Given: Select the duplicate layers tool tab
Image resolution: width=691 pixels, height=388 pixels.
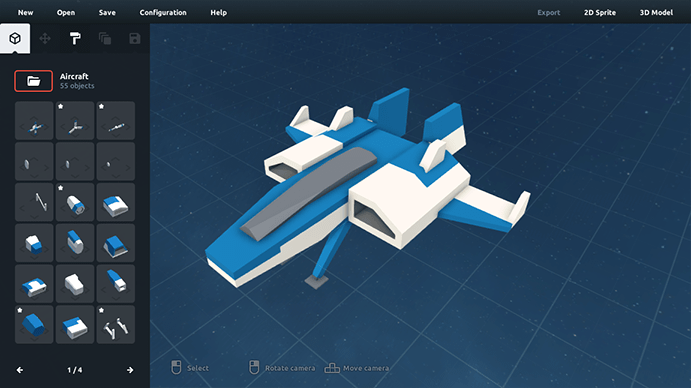Looking at the screenshot, I should tap(105, 39).
